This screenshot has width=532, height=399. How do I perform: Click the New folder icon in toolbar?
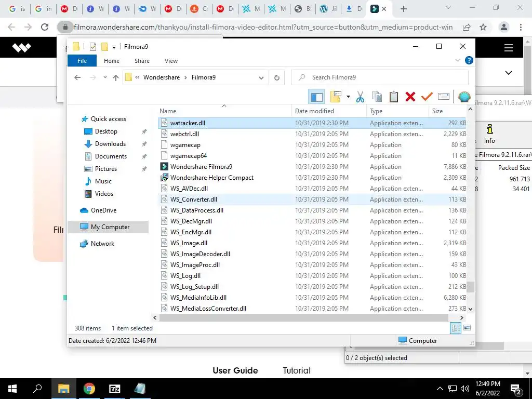coord(336,97)
